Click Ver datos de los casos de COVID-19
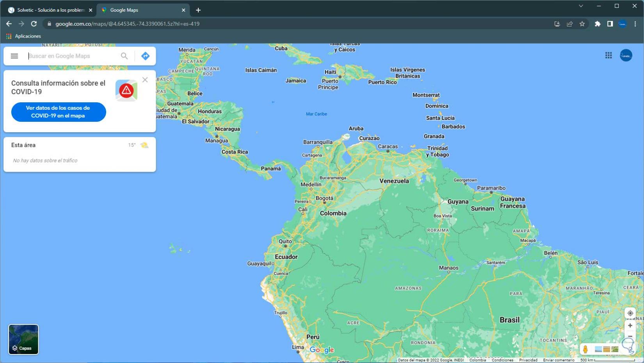This screenshot has width=644, height=363. [59, 112]
